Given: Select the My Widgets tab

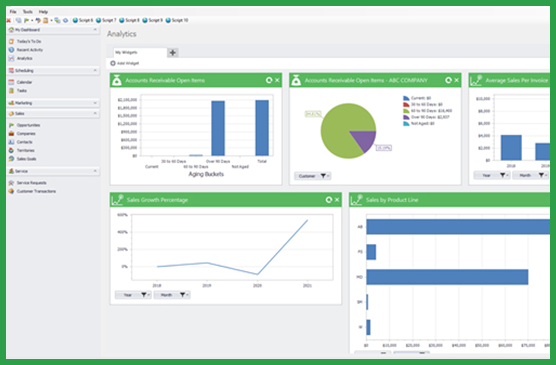Looking at the screenshot, I should point(140,52).
